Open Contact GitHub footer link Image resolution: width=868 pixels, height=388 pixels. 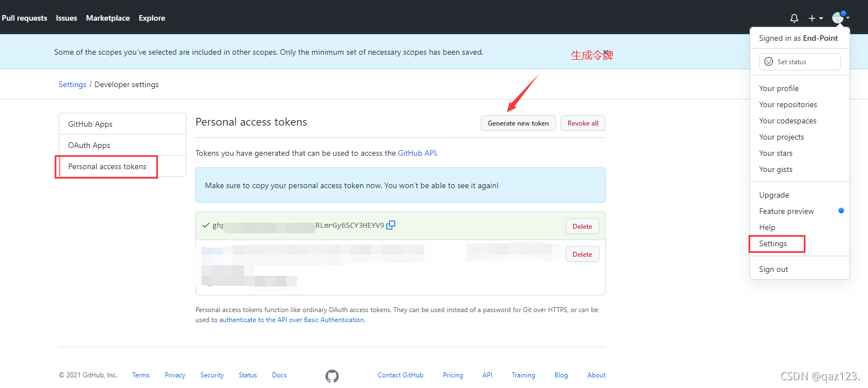401,375
